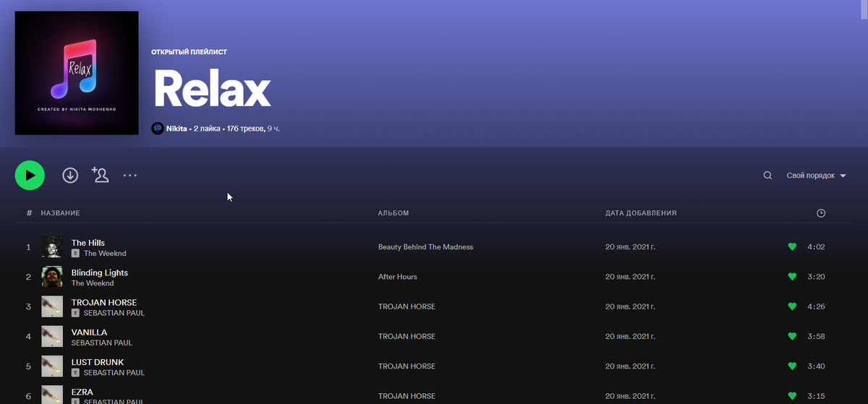Click the VANILLA track thumbnail
The image size is (868, 404).
coord(52,336)
